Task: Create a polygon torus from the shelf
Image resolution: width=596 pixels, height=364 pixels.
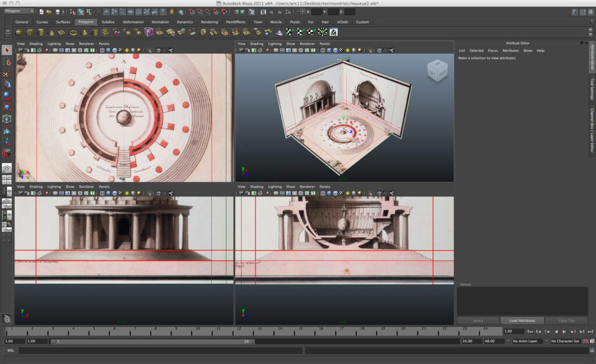Action: click(x=73, y=33)
